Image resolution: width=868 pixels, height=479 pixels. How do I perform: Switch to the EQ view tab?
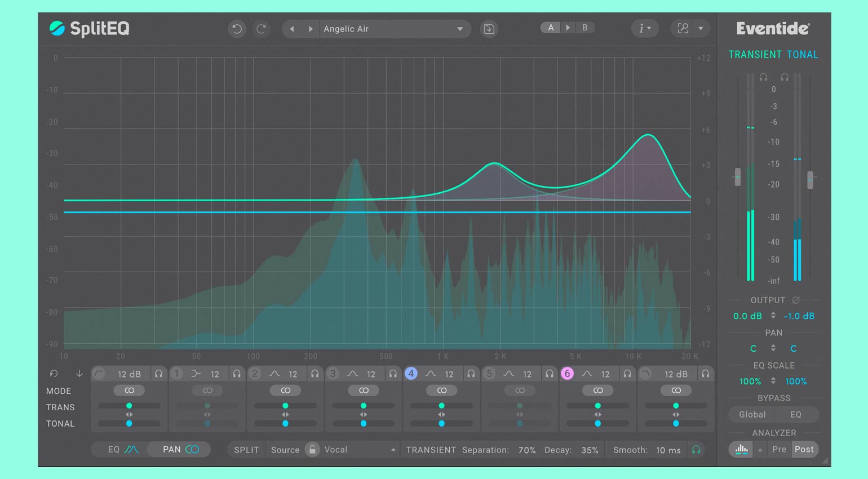pos(122,449)
